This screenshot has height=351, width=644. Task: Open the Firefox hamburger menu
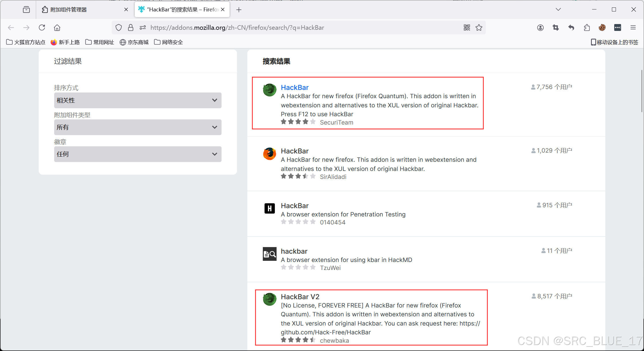[633, 27]
